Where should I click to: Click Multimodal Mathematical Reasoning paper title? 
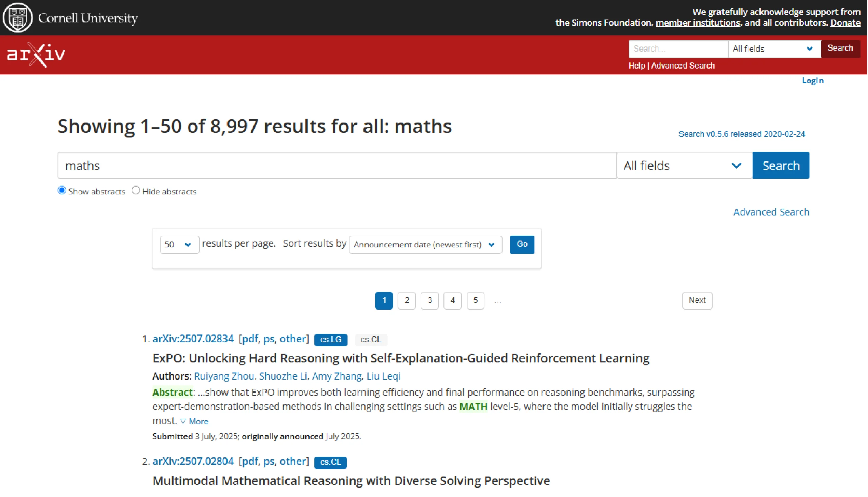351,481
